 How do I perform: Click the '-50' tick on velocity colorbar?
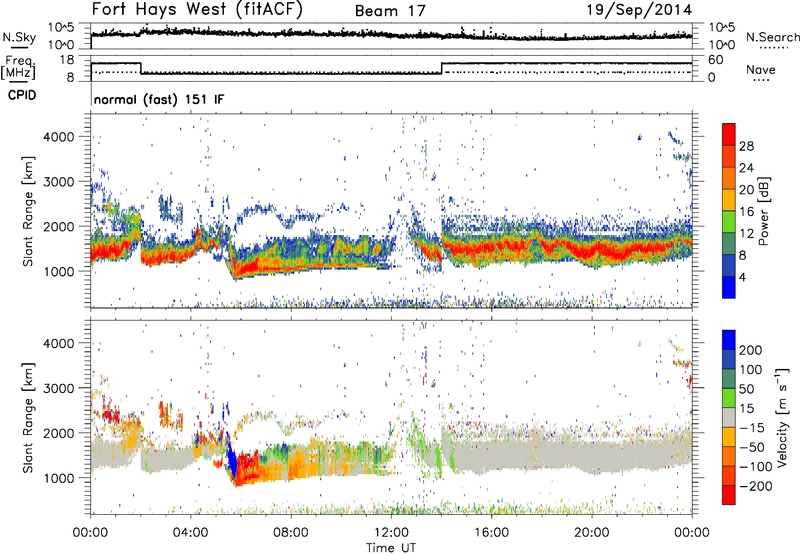pos(753,447)
